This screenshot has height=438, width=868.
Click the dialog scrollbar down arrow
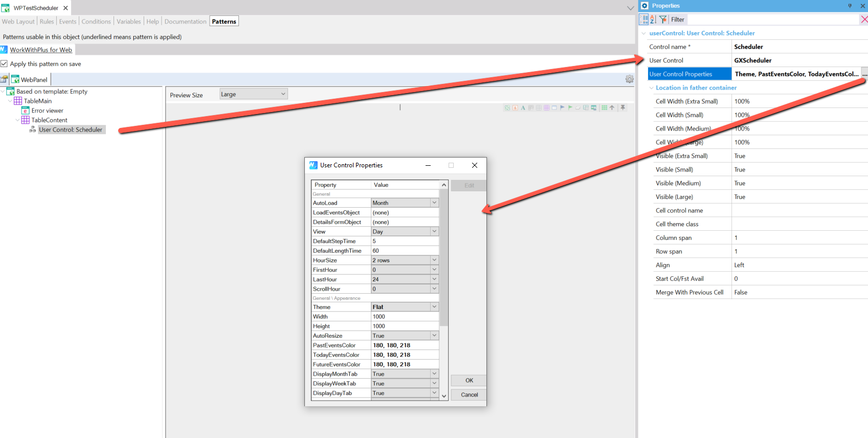[444, 396]
